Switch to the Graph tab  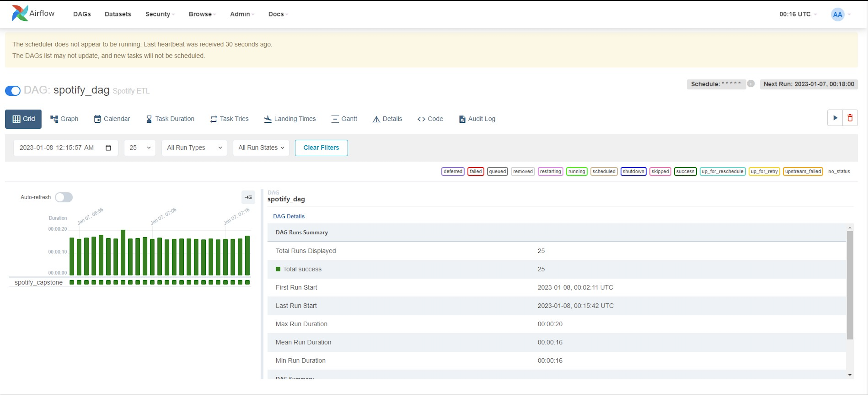tap(64, 119)
